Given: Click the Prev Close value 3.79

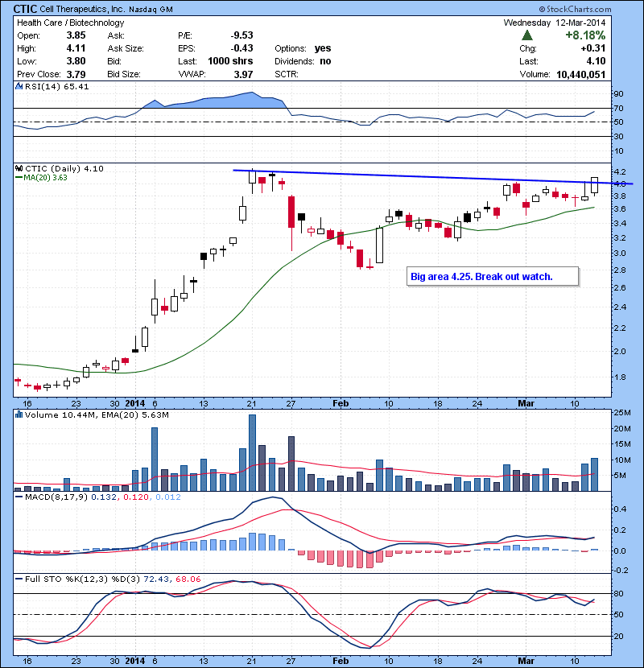Looking at the screenshot, I should pos(76,74).
